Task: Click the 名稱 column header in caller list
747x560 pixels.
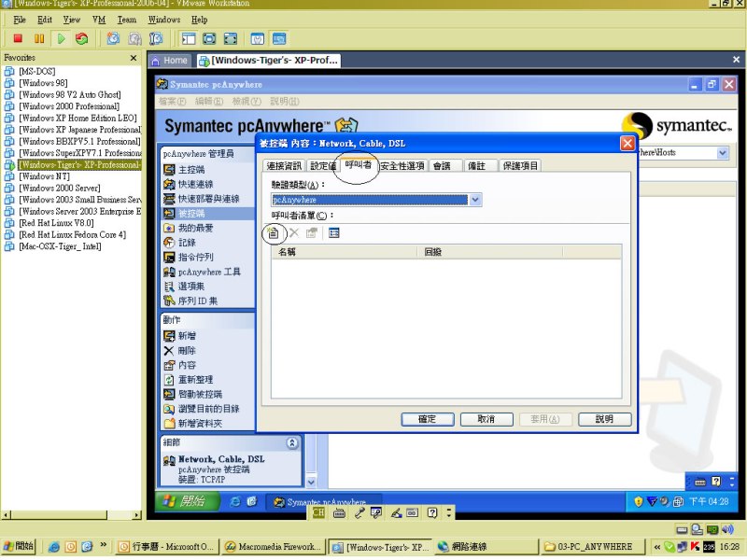Action: pos(345,252)
